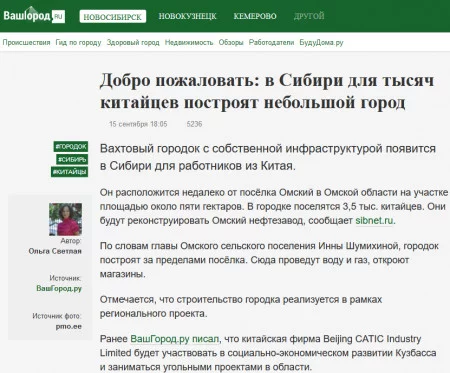The image size is (450, 373).
Task: Click the 'Автор:' label
Action: pos(71,241)
